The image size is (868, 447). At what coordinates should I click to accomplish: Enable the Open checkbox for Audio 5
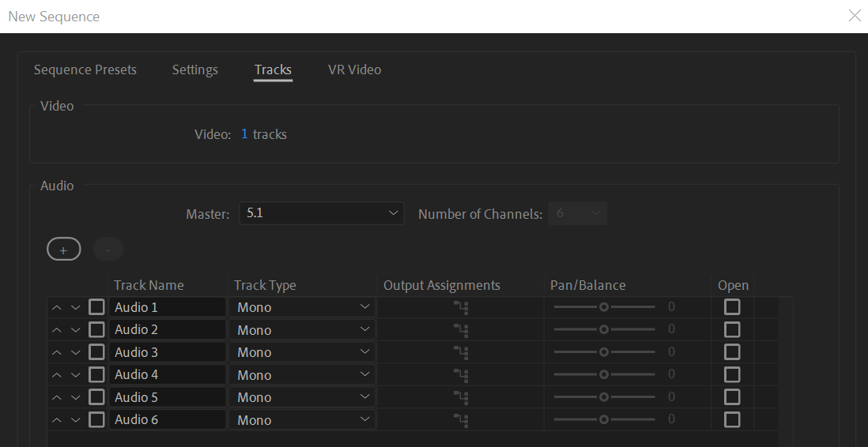point(732,397)
